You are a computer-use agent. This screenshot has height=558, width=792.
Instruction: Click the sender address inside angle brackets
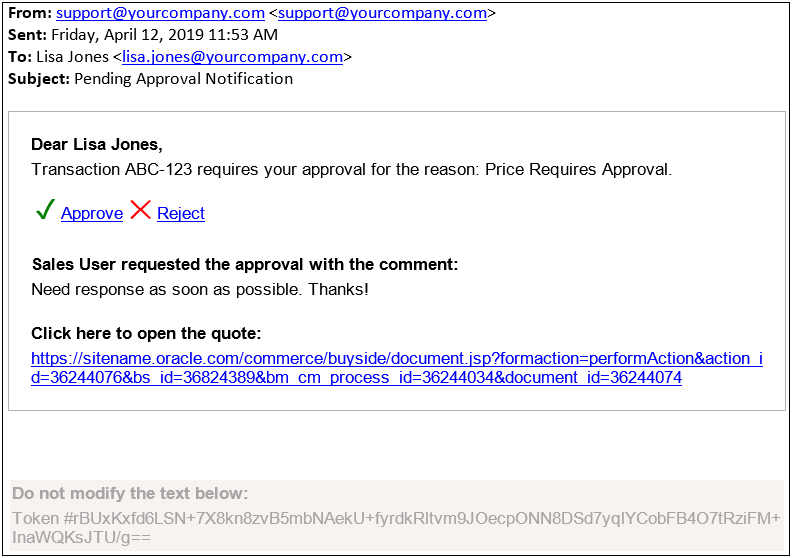[382, 14]
